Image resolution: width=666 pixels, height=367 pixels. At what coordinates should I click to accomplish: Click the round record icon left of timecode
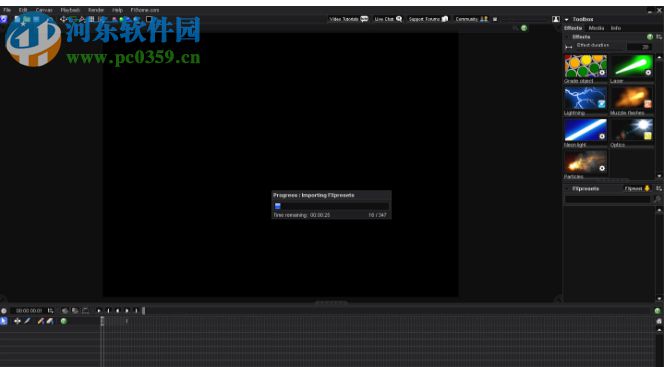pyautogui.click(x=4, y=311)
